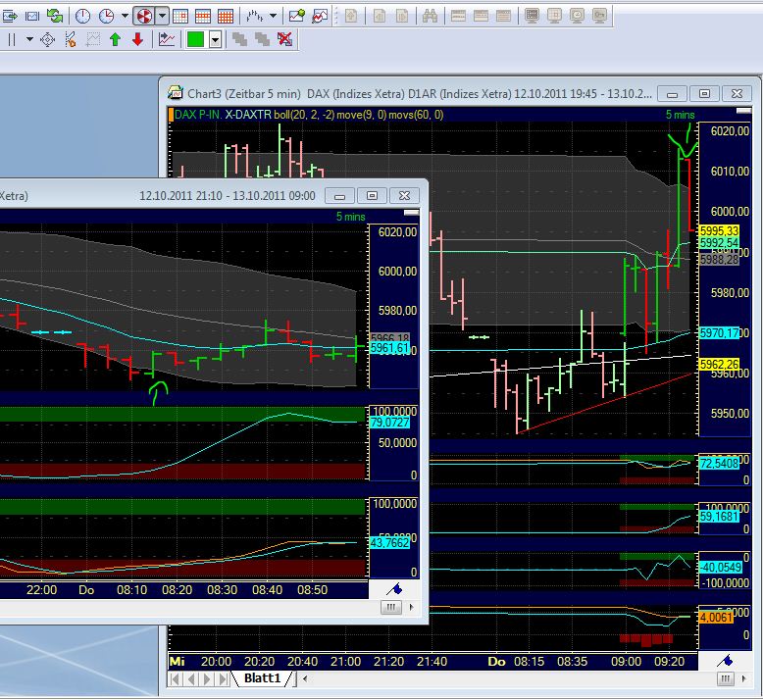Expand the green color picker dropdown
The height and width of the screenshot is (700, 763).
coord(215,39)
